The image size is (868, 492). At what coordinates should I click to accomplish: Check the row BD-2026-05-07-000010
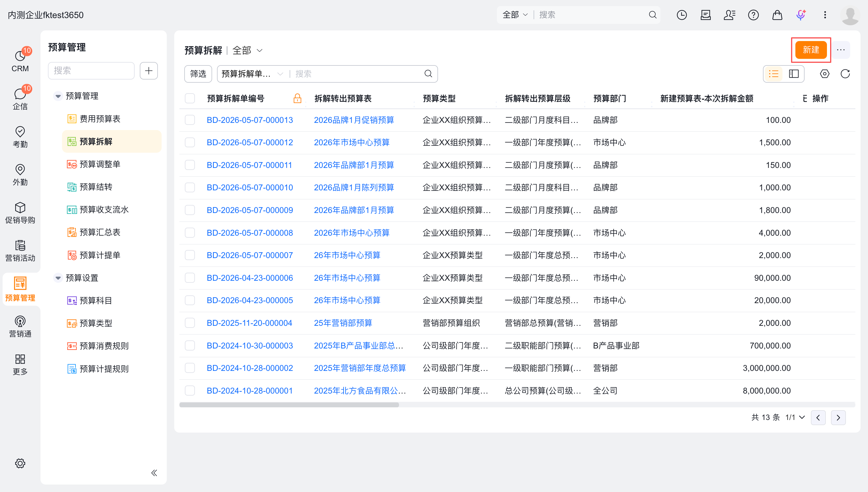pos(190,187)
